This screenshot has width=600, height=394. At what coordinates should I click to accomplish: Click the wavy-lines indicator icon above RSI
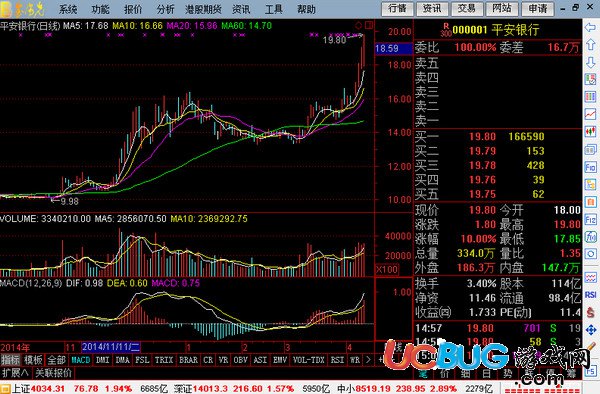[x=590, y=277]
